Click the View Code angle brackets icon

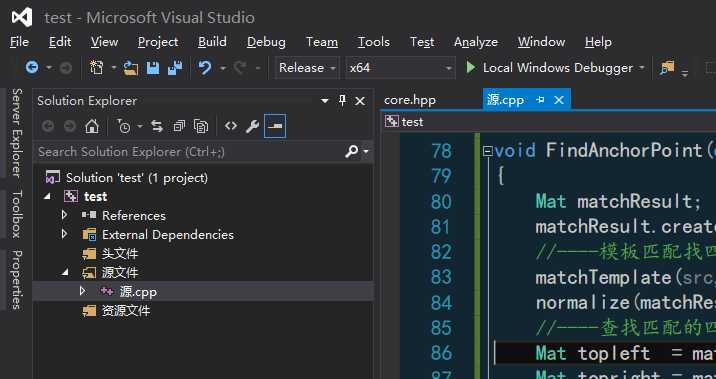pos(231,126)
